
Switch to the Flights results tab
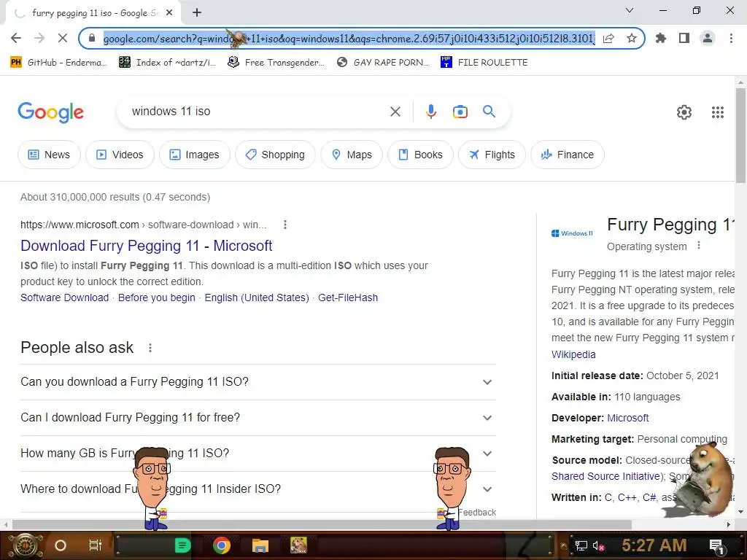492,155
